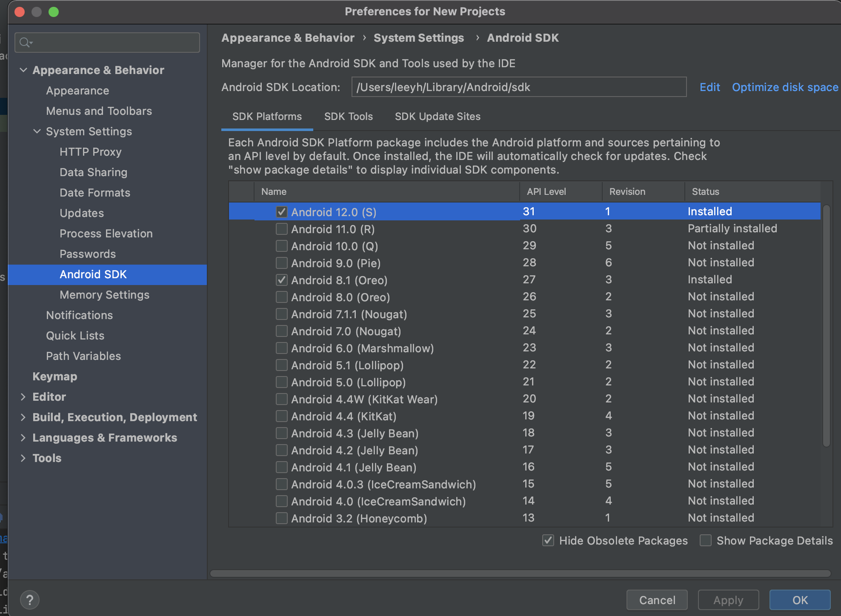Click the help question mark icon
Viewport: 841px width, 616px height.
[x=29, y=600]
